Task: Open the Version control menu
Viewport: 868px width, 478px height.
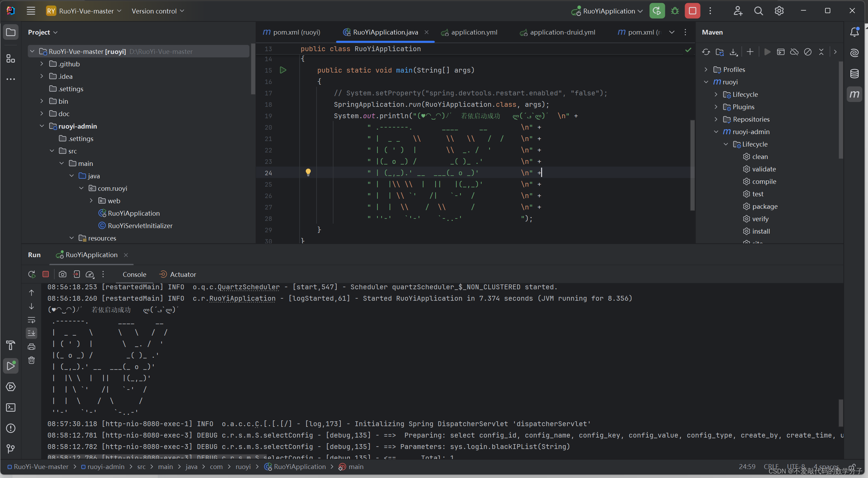Action: [158, 11]
